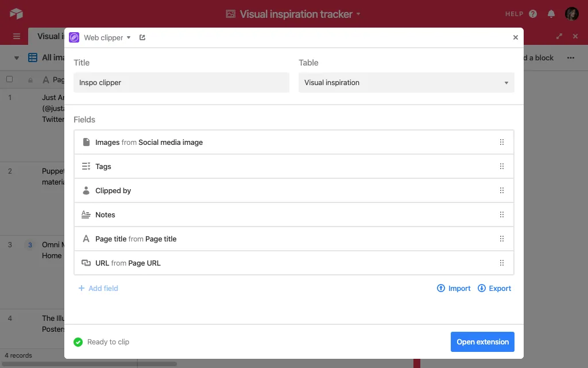Click the Import link
This screenshot has width=588, height=368.
point(454,288)
